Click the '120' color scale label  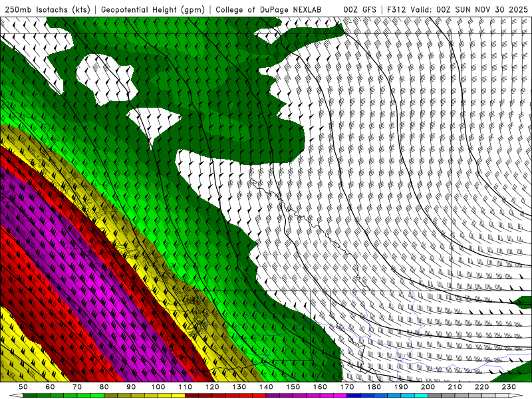pyautogui.click(x=212, y=387)
